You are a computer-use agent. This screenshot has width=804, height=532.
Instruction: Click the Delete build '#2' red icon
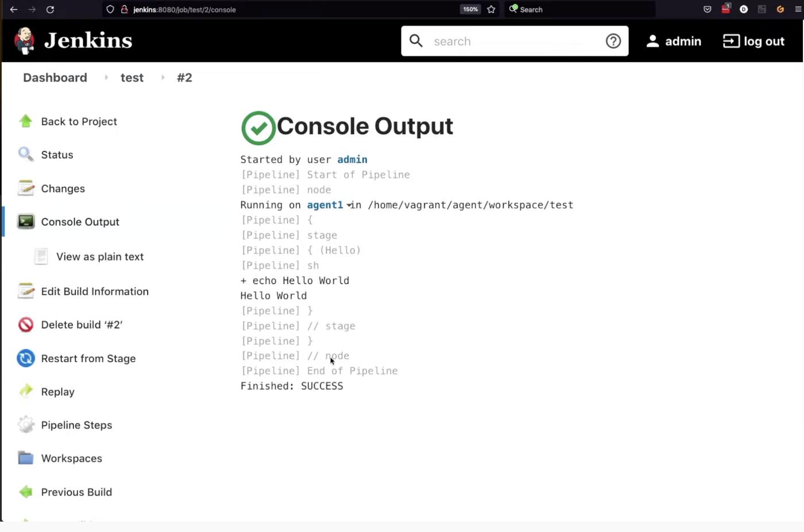point(26,325)
